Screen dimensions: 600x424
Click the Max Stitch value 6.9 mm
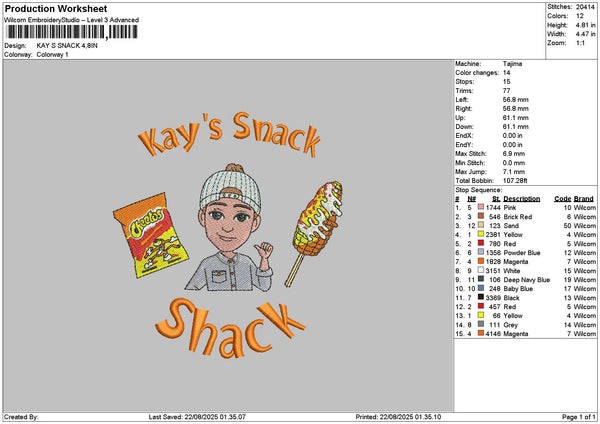coord(514,154)
